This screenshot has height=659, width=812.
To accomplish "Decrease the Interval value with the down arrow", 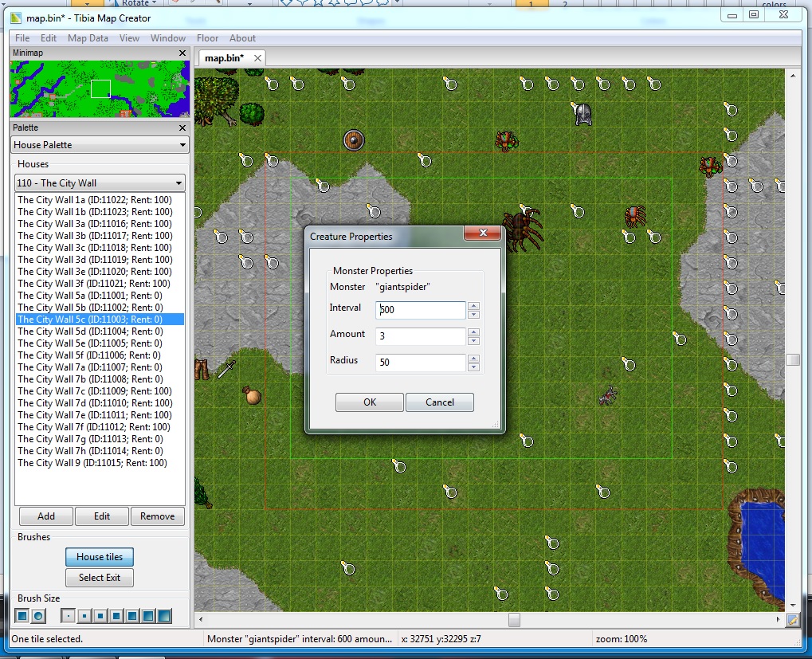I will [473, 315].
